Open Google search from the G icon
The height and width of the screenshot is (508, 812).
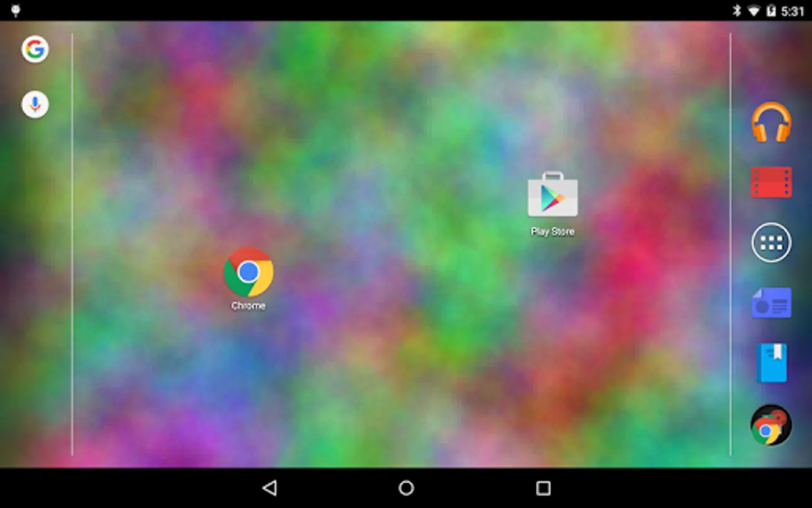tap(35, 49)
